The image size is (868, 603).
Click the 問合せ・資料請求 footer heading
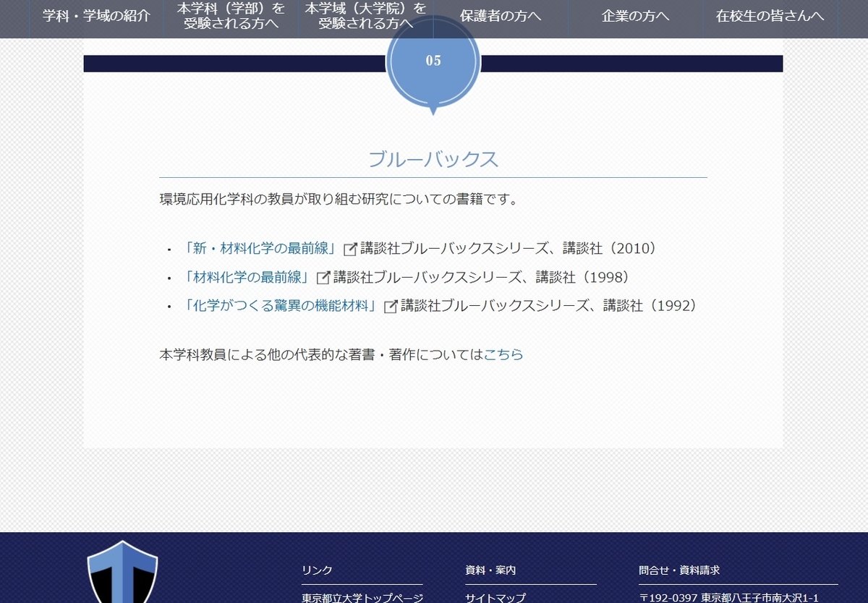(679, 570)
